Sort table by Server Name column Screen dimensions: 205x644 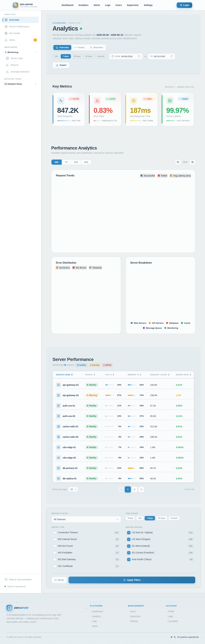(64, 374)
